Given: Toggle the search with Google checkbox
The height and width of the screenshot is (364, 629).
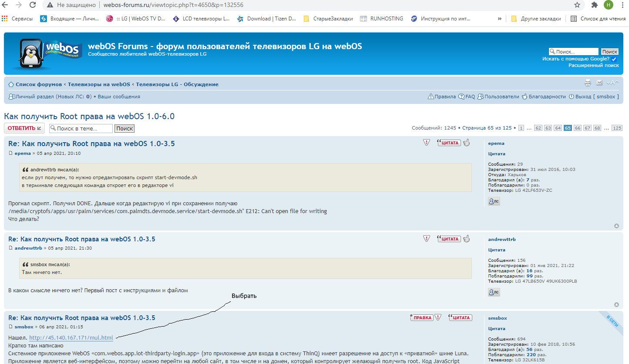Looking at the screenshot, I should 614,59.
